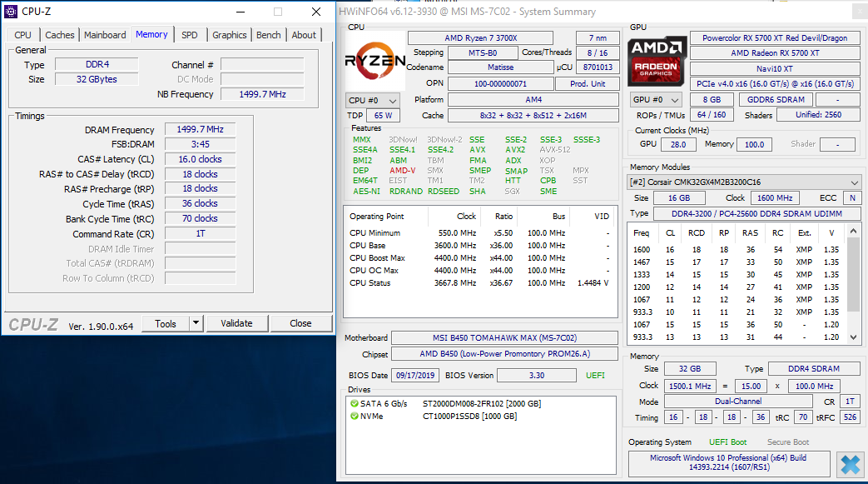Click the CAS# Latency 16.0 clocks value

coord(200,159)
